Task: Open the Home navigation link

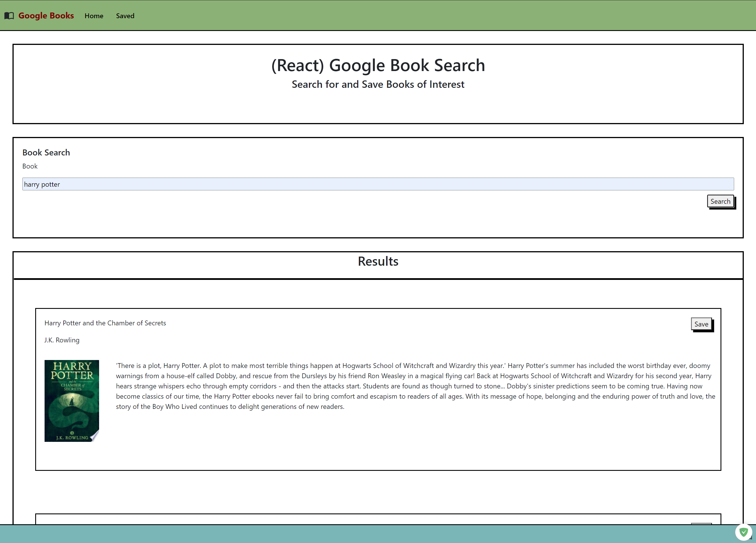Action: [94, 16]
